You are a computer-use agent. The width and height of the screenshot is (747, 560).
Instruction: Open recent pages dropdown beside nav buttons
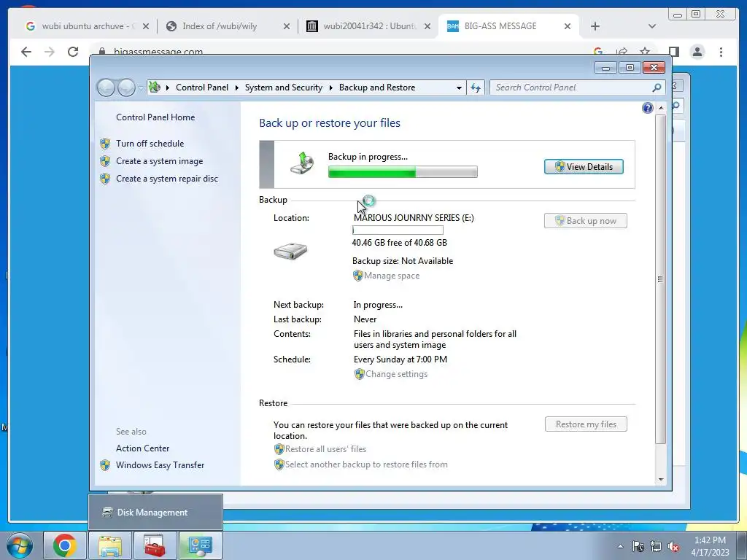point(141,88)
